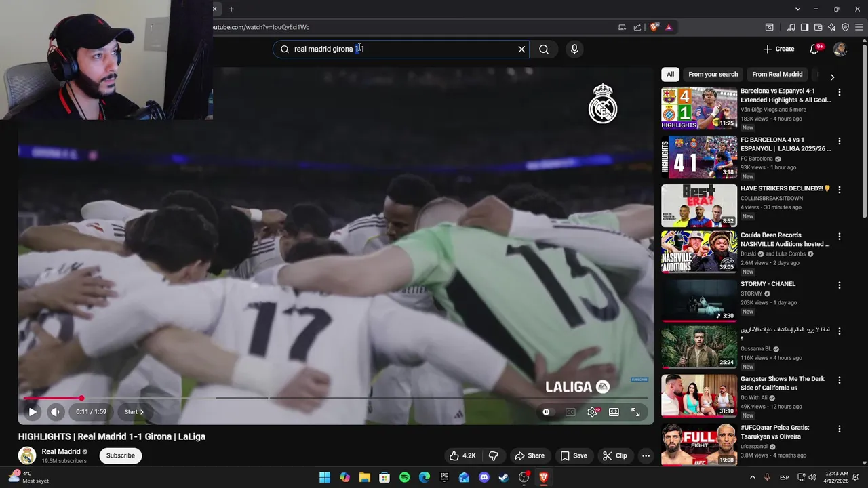
Task: Open options for HAVE STRIKERS DECLINED video
Action: [840, 190]
